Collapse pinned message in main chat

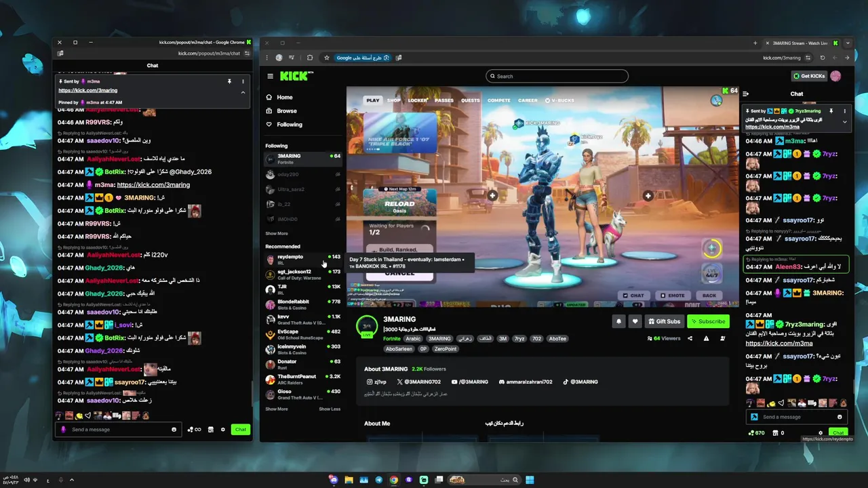coord(844,122)
